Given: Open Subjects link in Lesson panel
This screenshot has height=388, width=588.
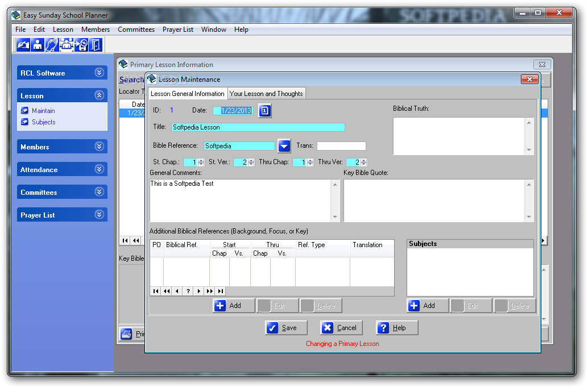Looking at the screenshot, I should 43,122.
